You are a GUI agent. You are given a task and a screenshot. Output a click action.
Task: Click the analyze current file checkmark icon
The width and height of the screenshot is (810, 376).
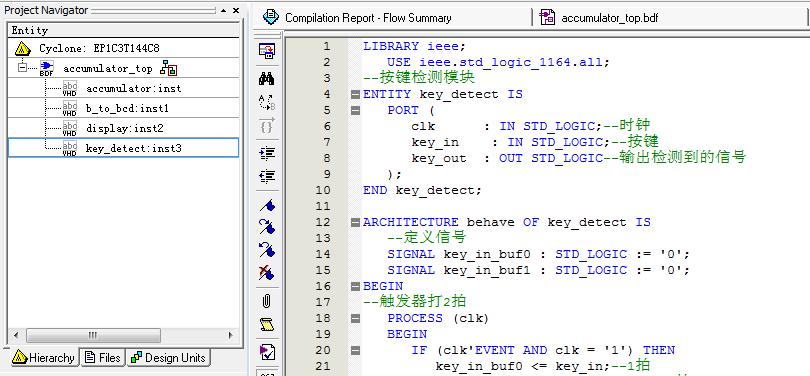[267, 352]
